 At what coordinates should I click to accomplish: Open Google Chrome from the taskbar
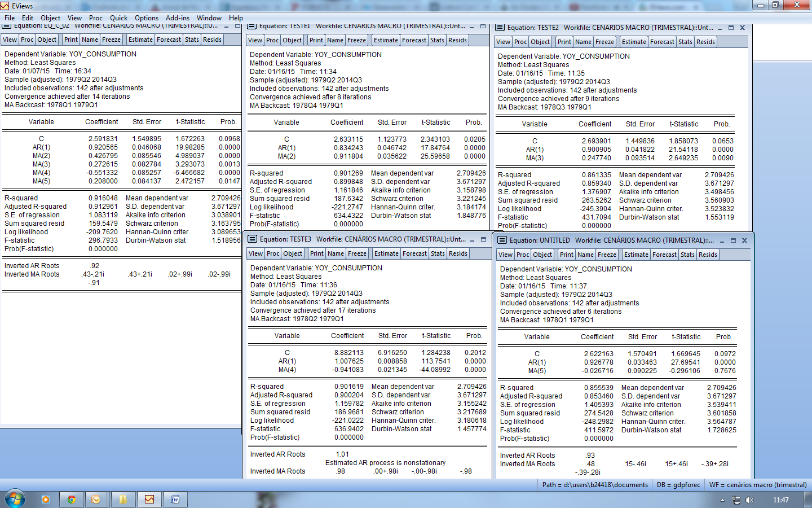click(71, 500)
